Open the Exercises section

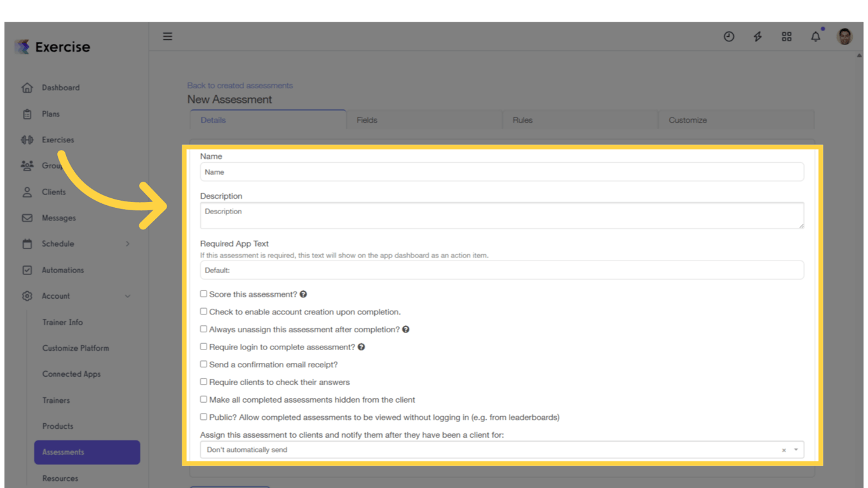tap(27, 139)
